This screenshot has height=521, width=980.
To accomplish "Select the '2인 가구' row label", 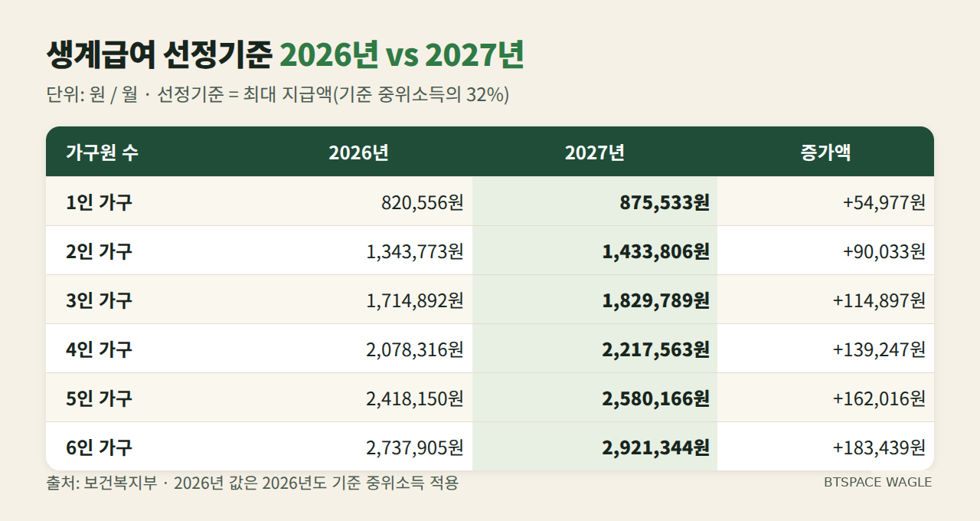I will (x=99, y=251).
